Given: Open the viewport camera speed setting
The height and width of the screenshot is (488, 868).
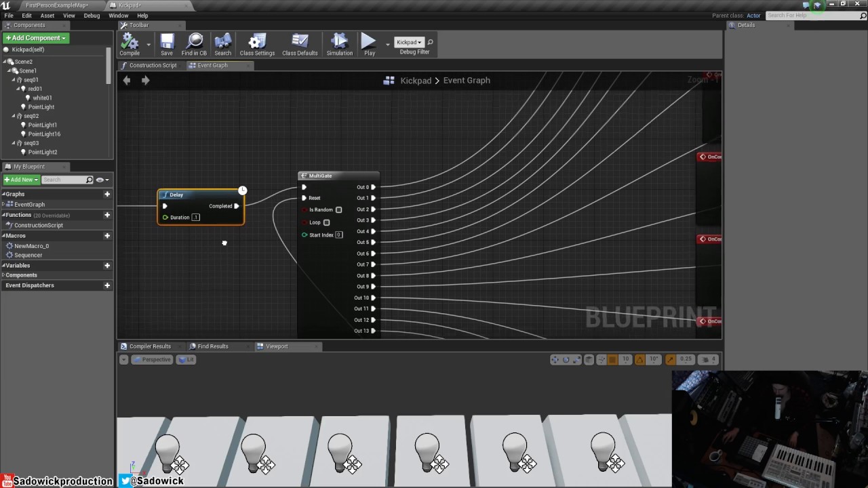Looking at the screenshot, I should coord(709,359).
